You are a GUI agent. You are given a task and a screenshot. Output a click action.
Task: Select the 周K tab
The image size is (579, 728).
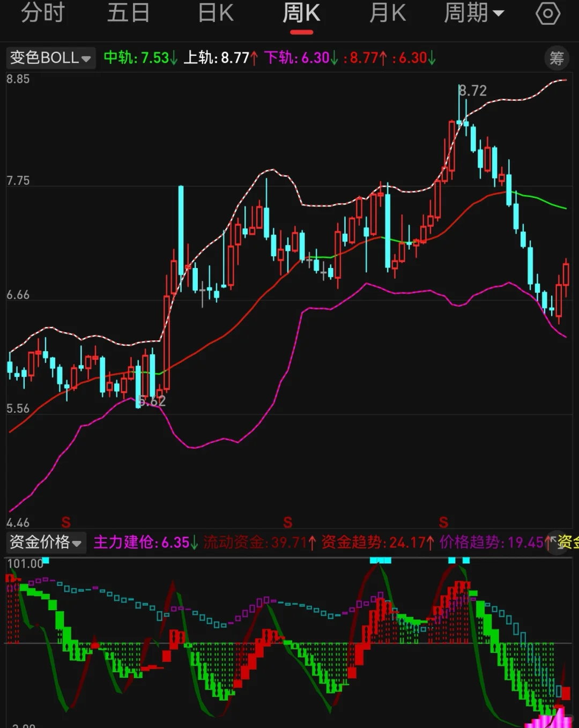[301, 13]
